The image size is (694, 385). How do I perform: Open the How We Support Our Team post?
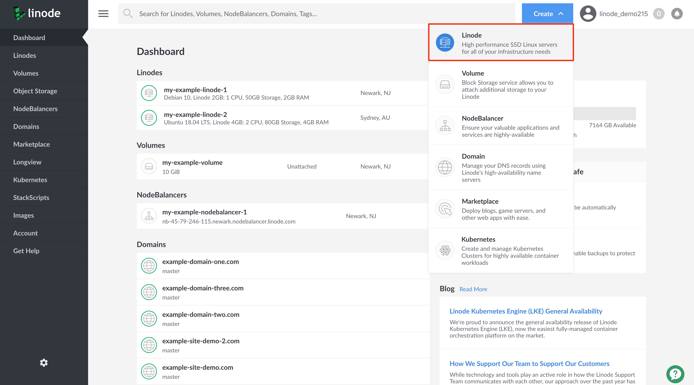529,363
